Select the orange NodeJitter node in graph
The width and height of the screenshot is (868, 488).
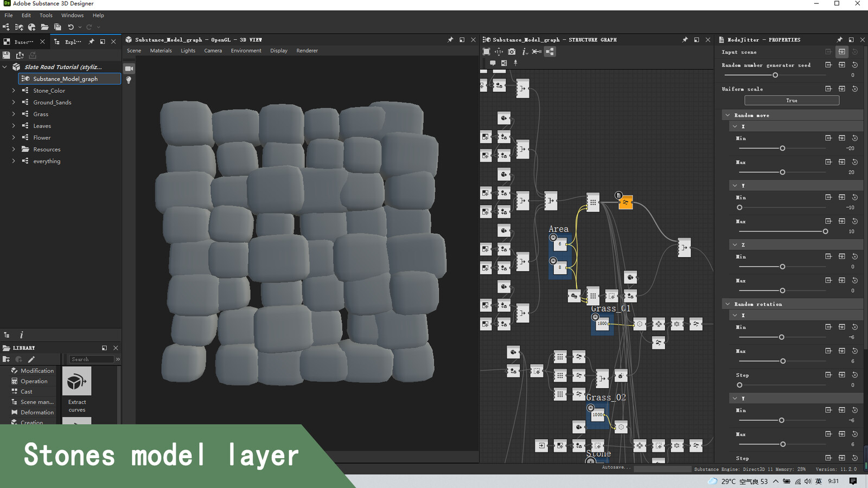(x=626, y=202)
